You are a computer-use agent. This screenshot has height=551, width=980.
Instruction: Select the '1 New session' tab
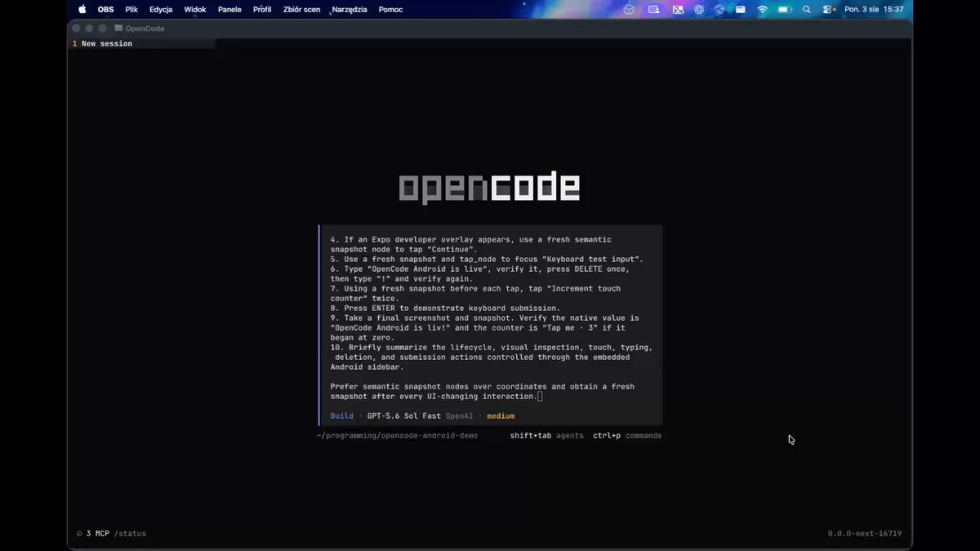[x=142, y=44]
